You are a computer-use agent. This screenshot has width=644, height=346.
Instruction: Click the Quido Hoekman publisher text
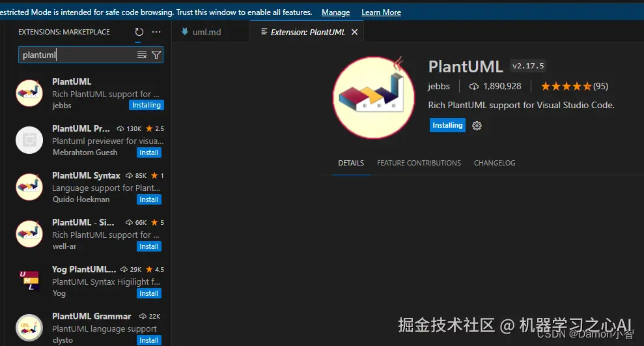coord(81,199)
